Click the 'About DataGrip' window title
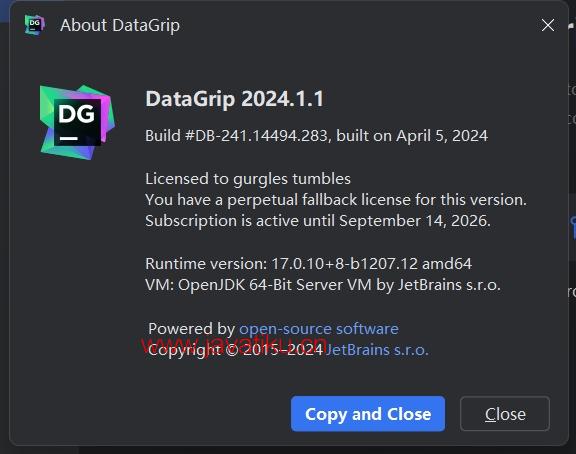576x454 pixels. pos(120,25)
